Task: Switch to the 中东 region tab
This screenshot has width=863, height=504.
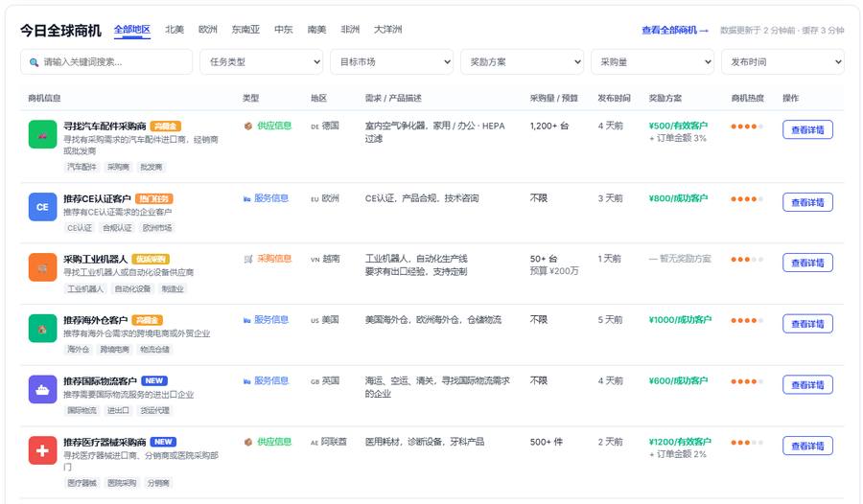Action: tap(284, 30)
